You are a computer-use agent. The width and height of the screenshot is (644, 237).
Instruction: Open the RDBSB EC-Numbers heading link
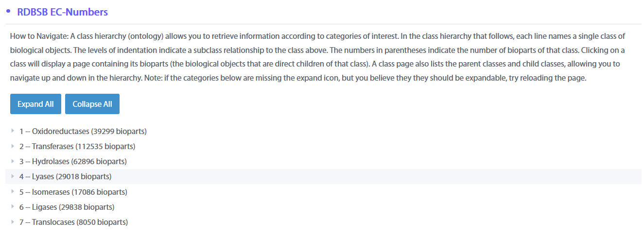pyautogui.click(x=62, y=12)
